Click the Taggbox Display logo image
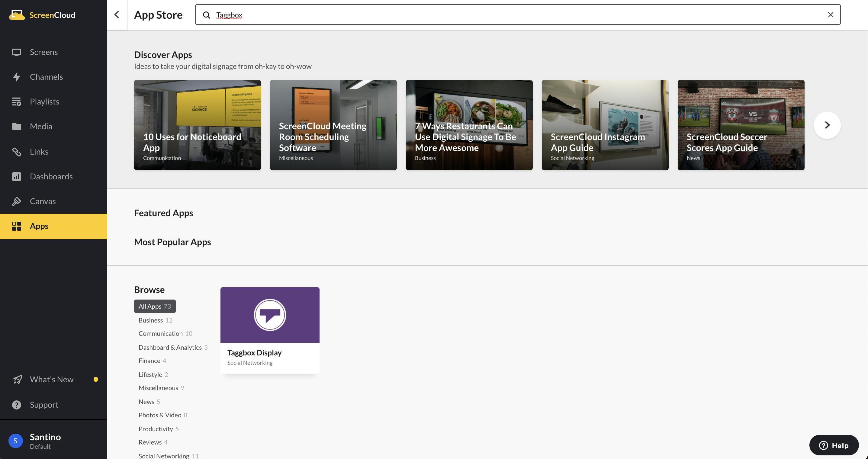The image size is (868, 459). tap(270, 315)
